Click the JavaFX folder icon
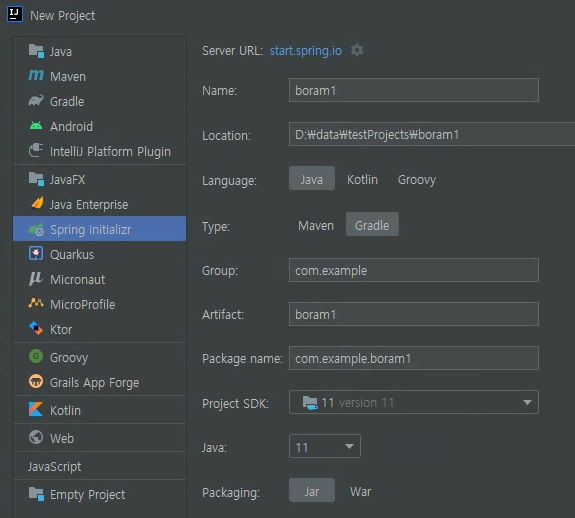 (36, 179)
